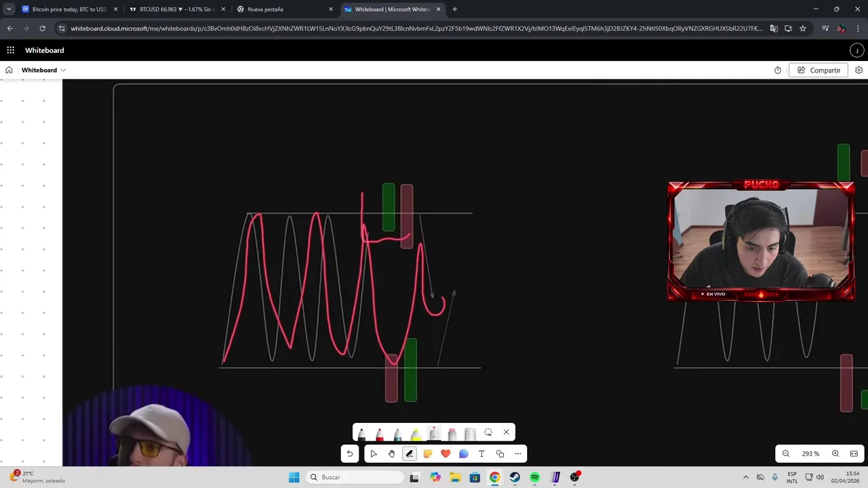Zoom out of the whiteboard
The image size is (868, 488).
tap(786, 453)
